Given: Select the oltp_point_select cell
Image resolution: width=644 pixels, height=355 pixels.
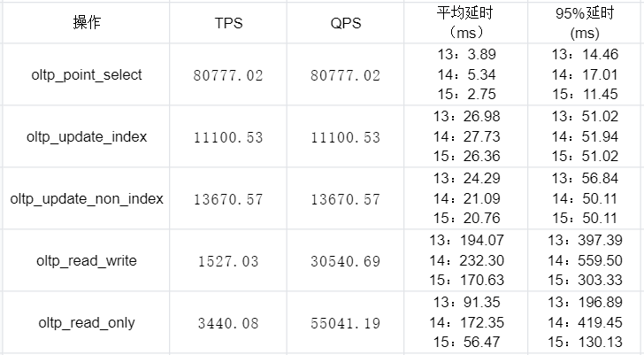Looking at the screenshot, I should click(x=87, y=74).
